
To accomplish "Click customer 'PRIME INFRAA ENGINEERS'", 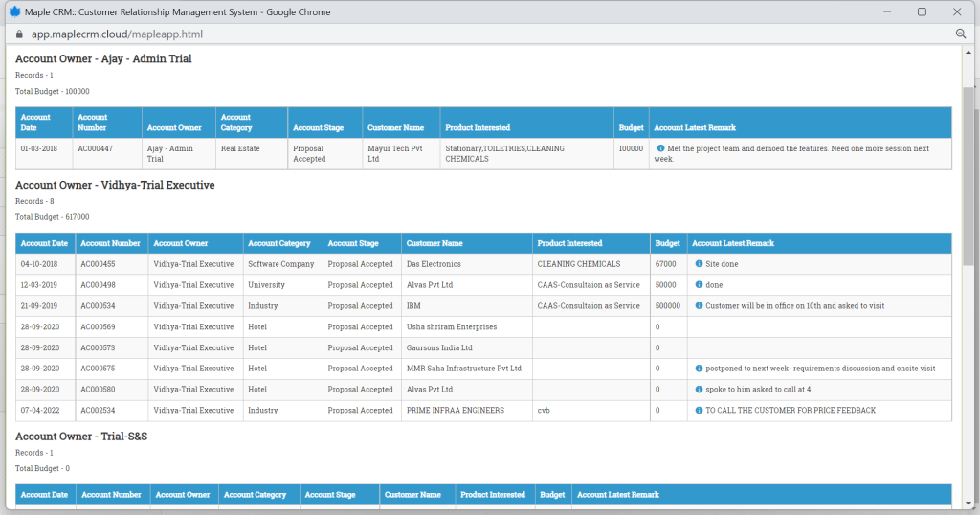I will tap(455, 410).
